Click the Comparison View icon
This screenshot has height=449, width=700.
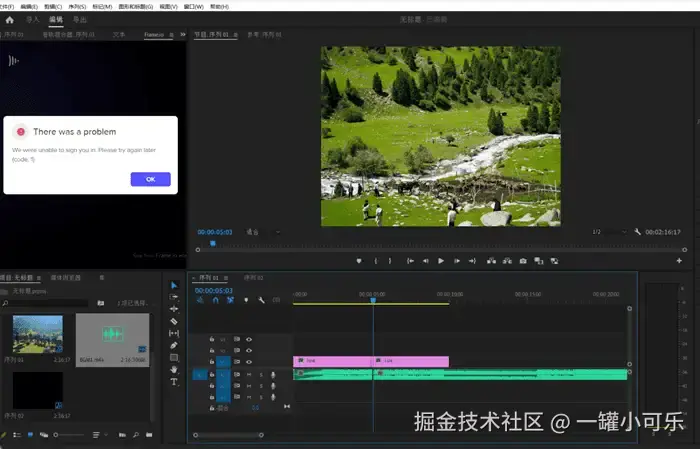tap(539, 261)
